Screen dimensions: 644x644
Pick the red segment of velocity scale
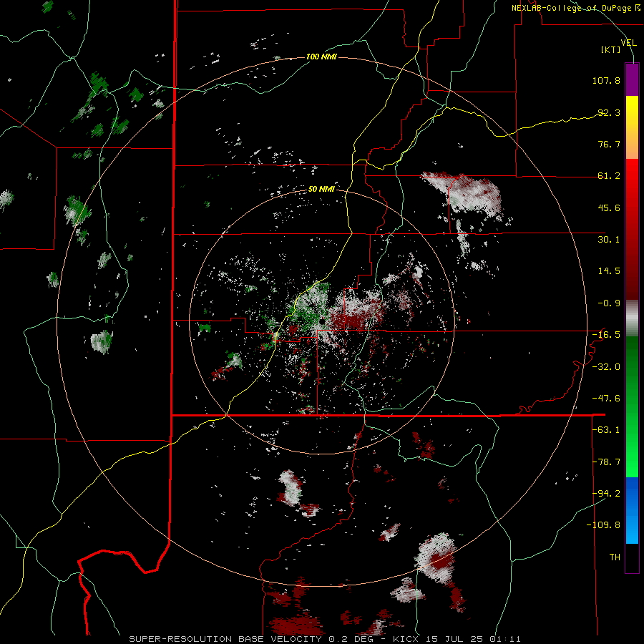[x=632, y=229]
